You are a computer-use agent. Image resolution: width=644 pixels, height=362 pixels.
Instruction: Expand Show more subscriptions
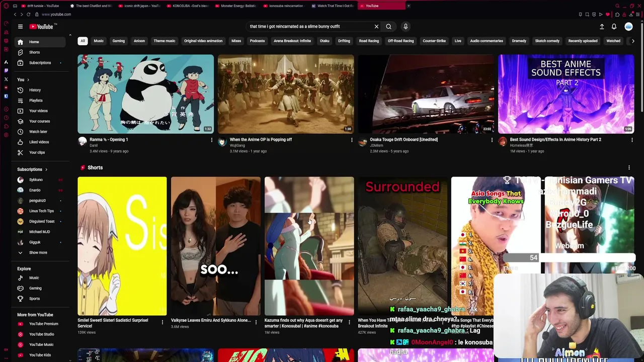click(x=40, y=252)
